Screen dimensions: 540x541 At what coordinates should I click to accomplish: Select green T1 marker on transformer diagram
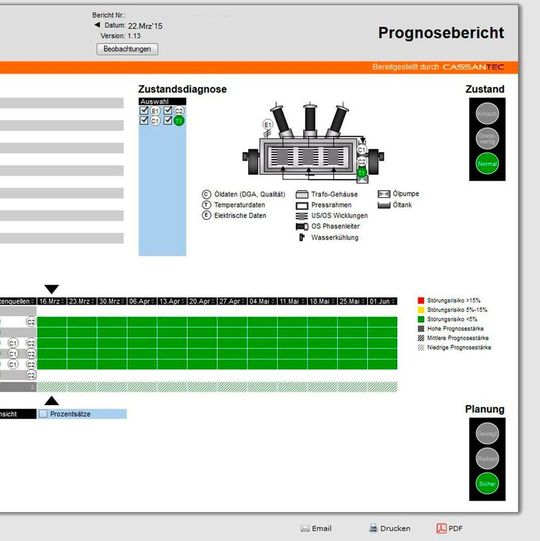[x=362, y=172]
